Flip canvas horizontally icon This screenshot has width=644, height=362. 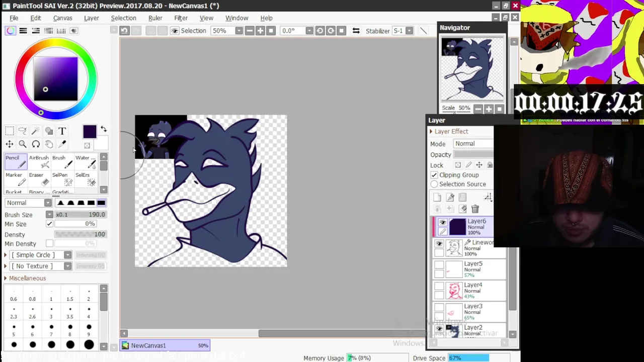(356, 31)
